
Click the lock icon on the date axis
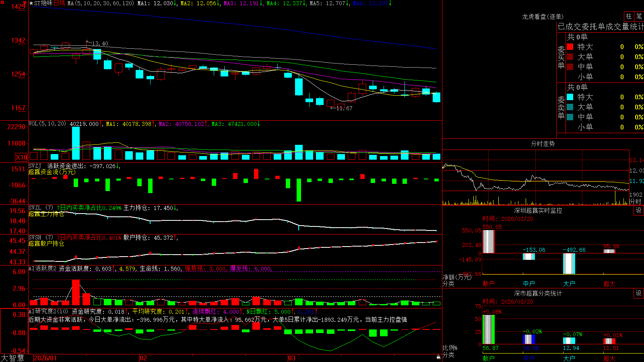point(439,357)
